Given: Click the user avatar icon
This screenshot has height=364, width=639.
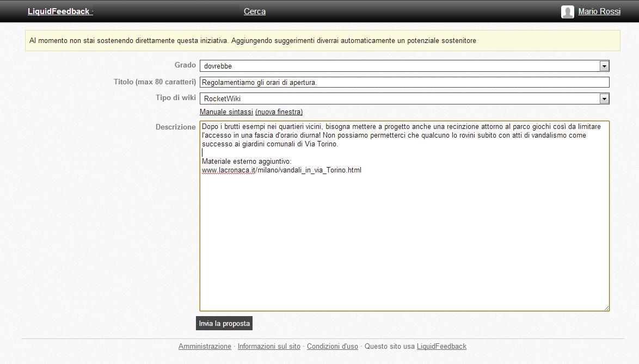Looking at the screenshot, I should coord(567,12).
